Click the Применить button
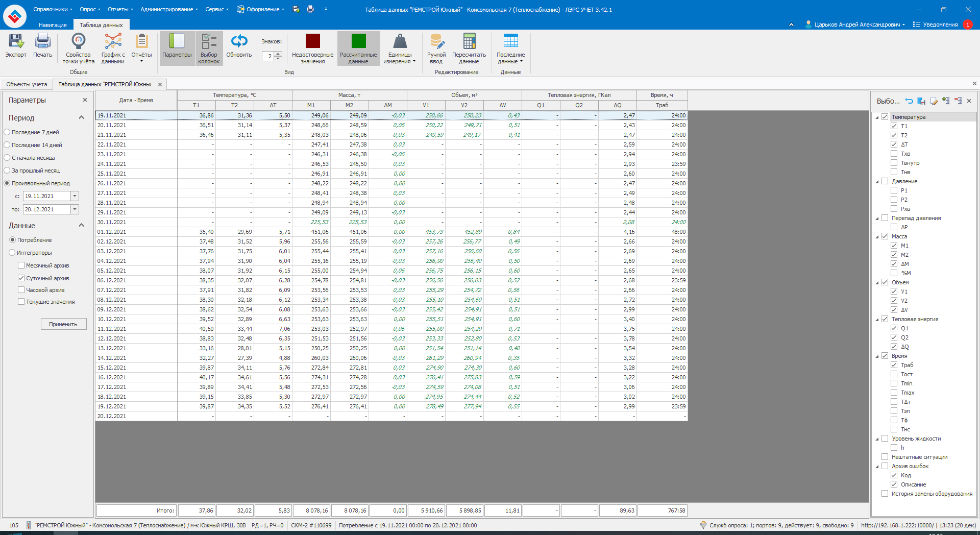980x535 pixels. (63, 324)
